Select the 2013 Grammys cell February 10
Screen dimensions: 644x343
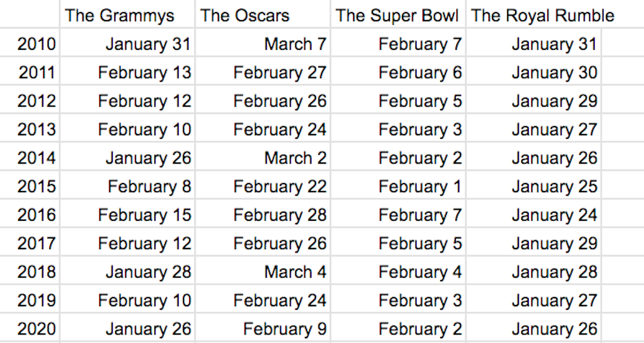pos(127,130)
